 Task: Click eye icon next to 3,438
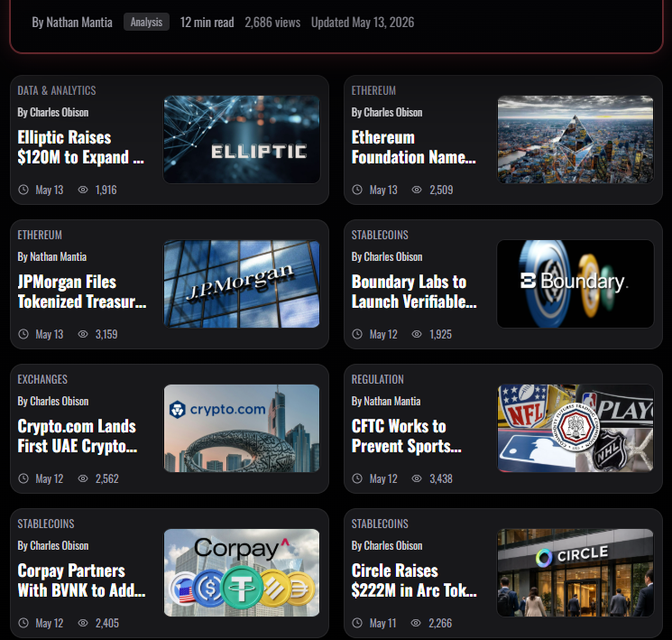[417, 478]
